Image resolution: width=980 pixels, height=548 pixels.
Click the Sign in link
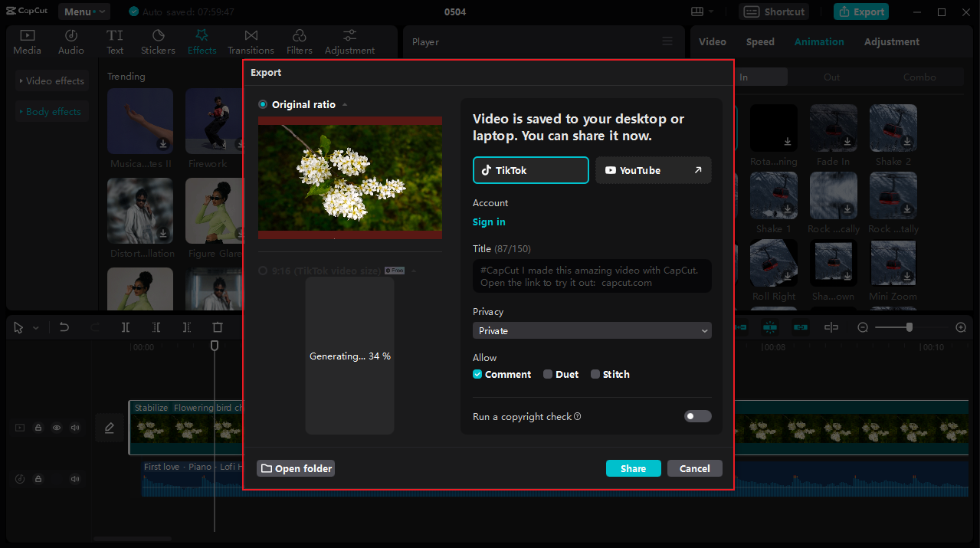point(489,221)
